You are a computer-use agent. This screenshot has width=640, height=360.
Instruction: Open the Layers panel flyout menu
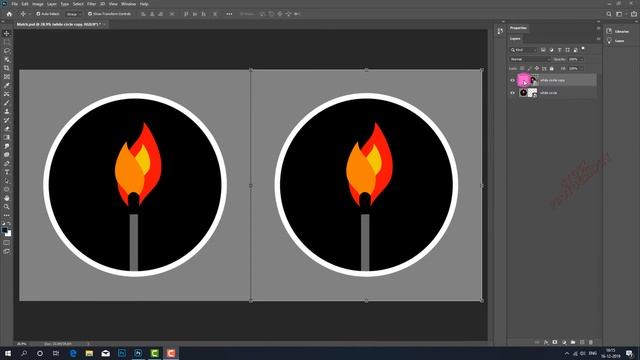598,39
